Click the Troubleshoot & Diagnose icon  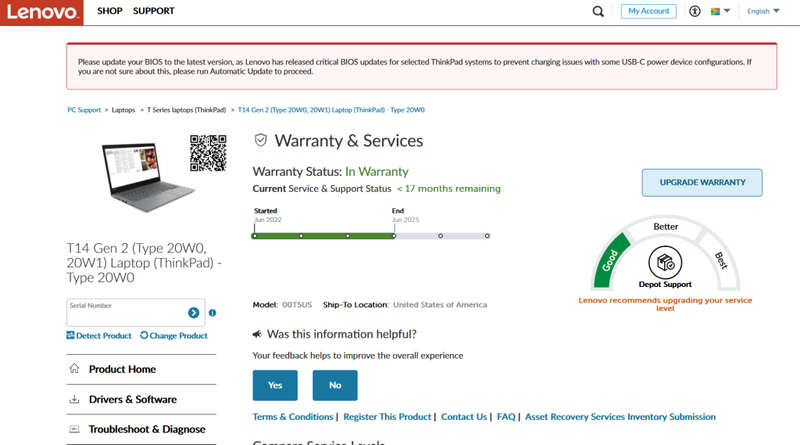[x=74, y=429]
